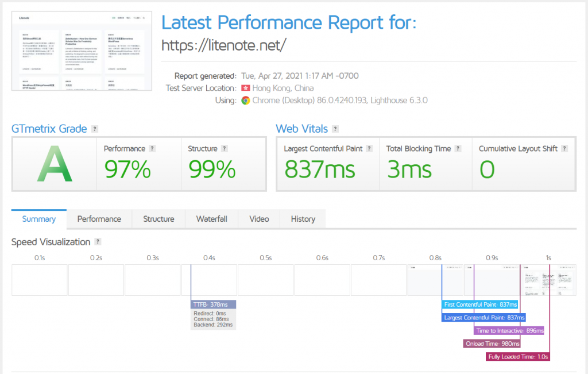Click the help icon beside GTmetrix Grade
The width and height of the screenshot is (588, 374).
[x=95, y=129]
